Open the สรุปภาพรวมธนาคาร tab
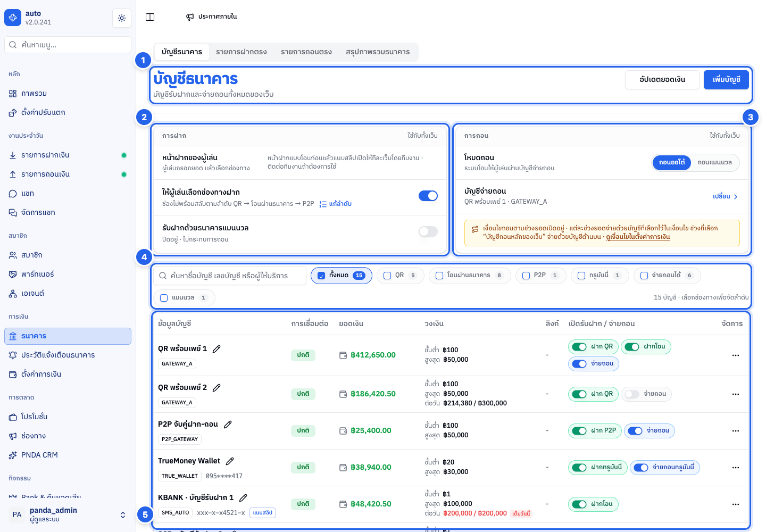This screenshot has height=532, width=766. [378, 52]
